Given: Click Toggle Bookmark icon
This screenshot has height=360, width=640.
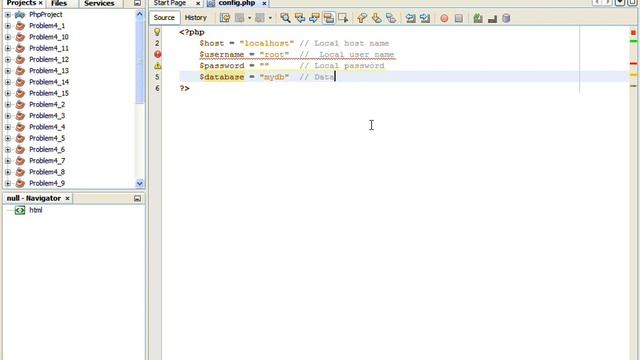Looking at the screenshot, I should pos(391,18).
